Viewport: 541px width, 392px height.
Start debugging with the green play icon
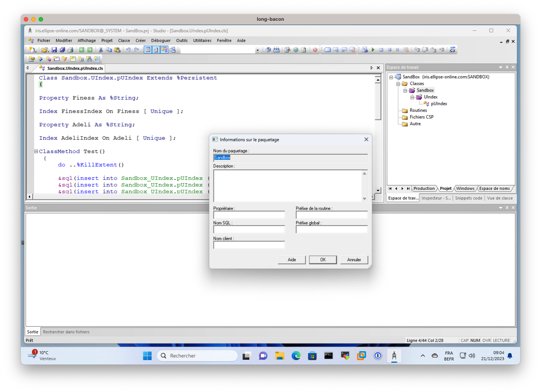pyautogui.click(x=373, y=50)
